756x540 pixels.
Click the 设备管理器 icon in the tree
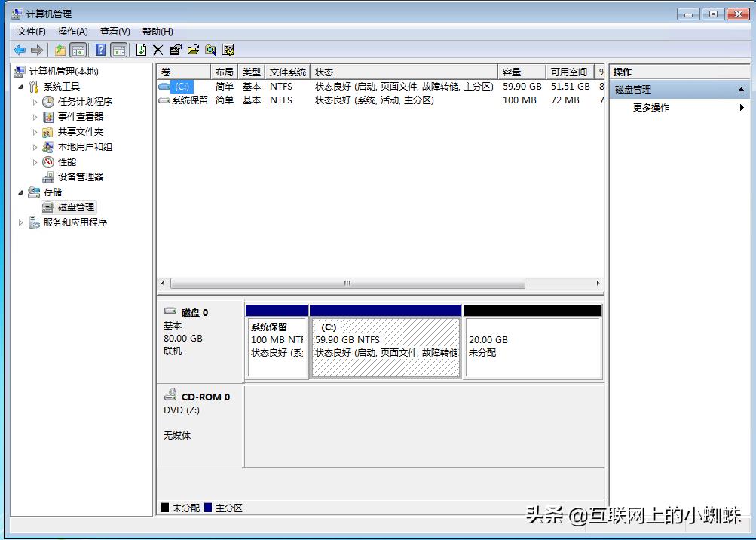[x=47, y=177]
